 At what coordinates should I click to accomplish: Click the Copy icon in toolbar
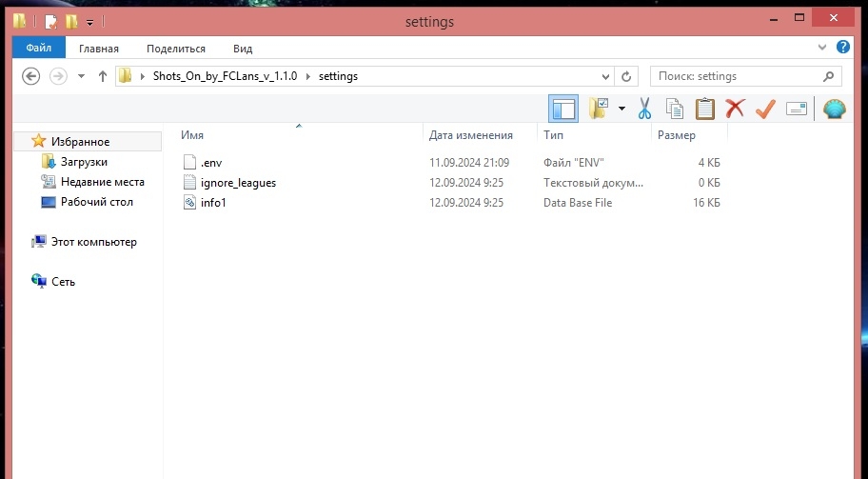click(x=674, y=109)
